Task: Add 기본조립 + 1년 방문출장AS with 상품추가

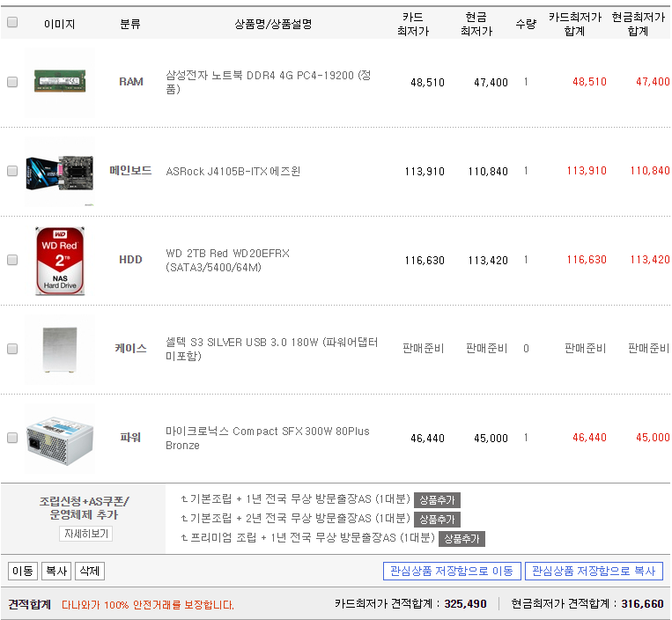Action: (x=437, y=500)
